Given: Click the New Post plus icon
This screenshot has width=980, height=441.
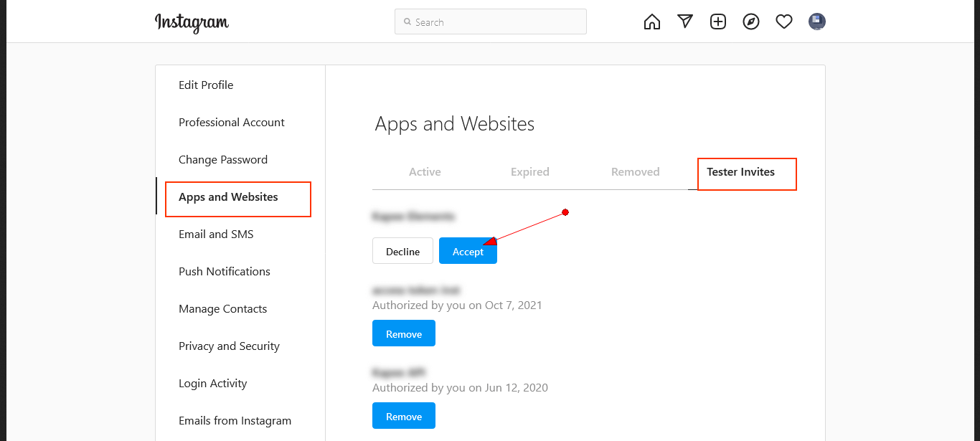Looking at the screenshot, I should (718, 22).
